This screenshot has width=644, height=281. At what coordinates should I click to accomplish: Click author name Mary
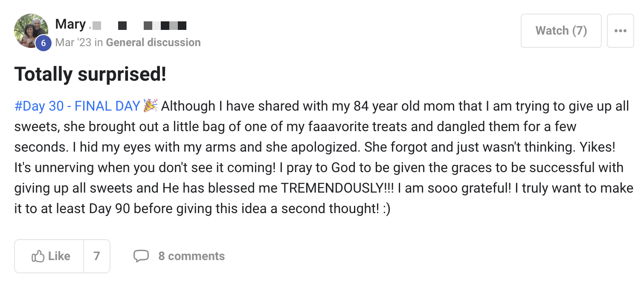coord(70,24)
